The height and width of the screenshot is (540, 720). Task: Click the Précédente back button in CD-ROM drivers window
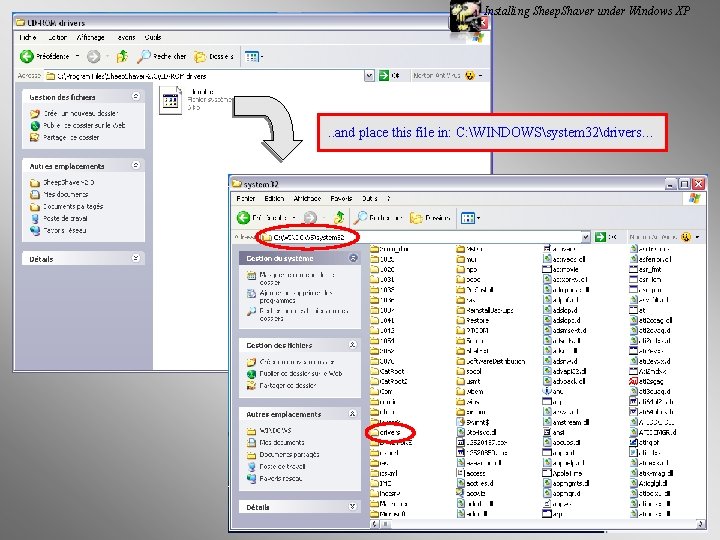tap(44, 56)
